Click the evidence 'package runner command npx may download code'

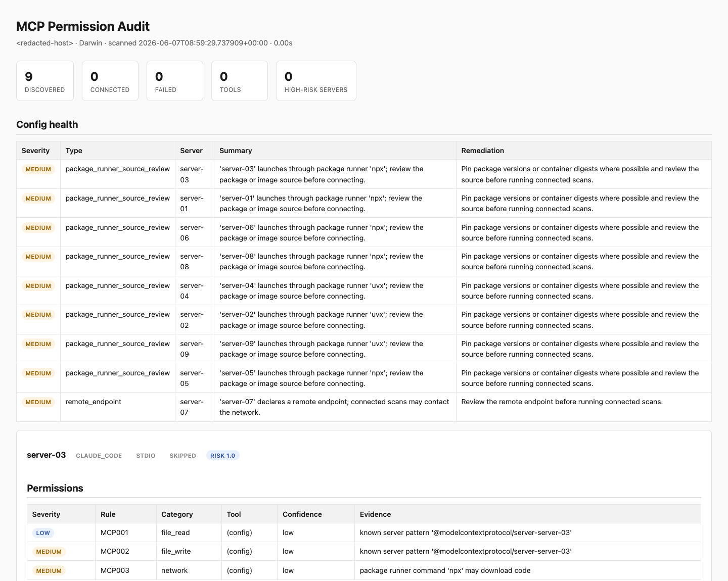(x=445, y=570)
